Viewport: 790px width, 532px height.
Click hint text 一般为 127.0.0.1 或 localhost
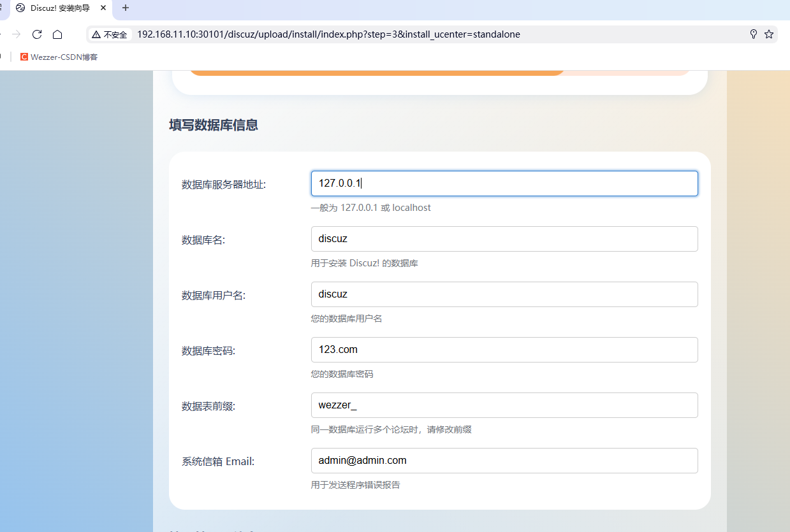(x=371, y=208)
